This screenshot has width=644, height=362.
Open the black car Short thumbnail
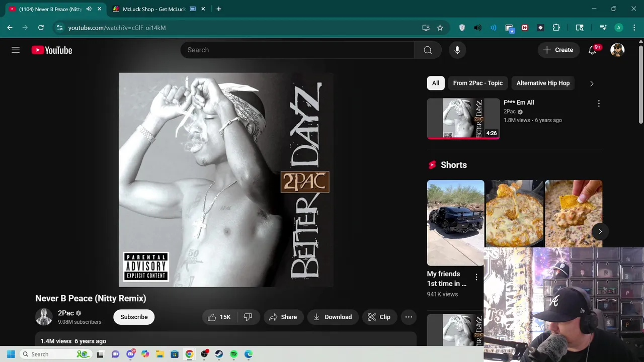456,223
